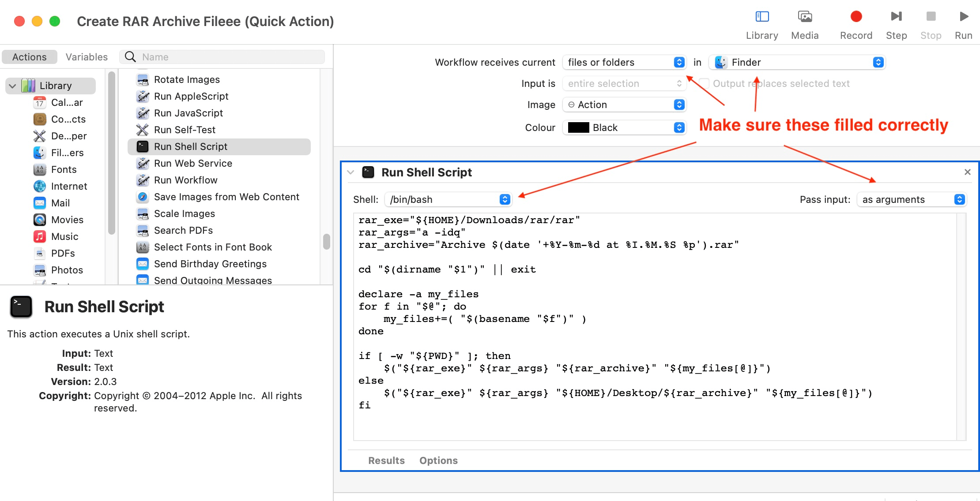Screen dimensions: 980x501
Task: Step through the workflow with the Step icon
Action: click(896, 18)
